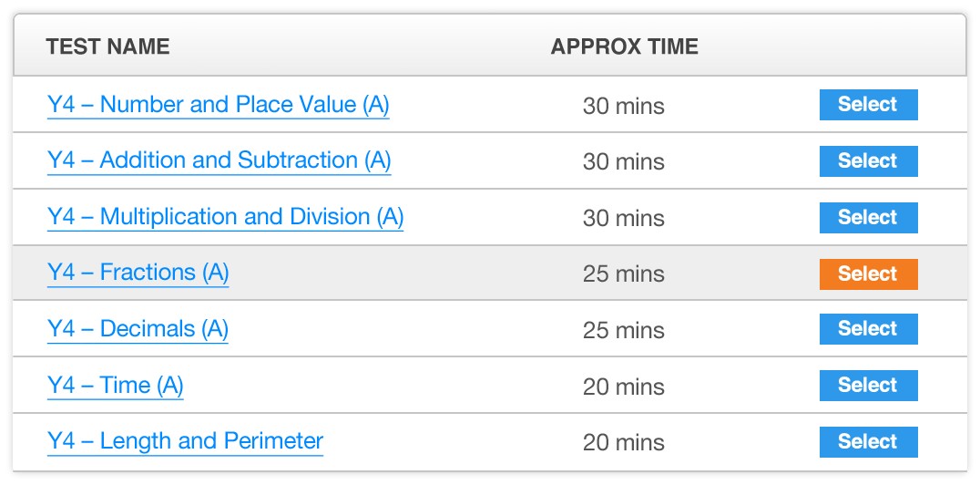Click 20 mins in Length and Perimeter row
This screenshot has height=485, width=980.
(624, 443)
